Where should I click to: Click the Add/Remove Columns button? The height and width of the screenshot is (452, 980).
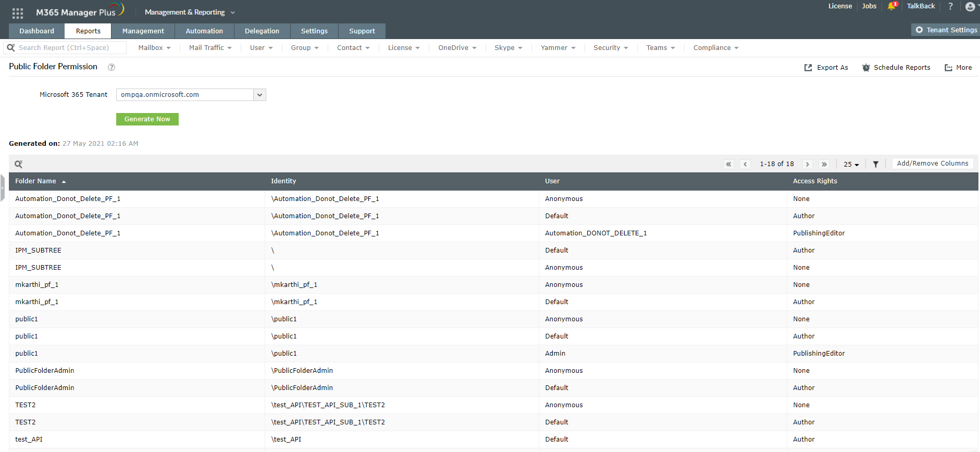(x=932, y=164)
